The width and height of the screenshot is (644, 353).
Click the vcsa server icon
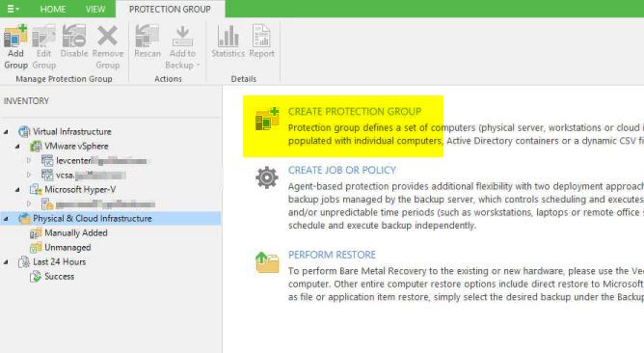point(47,176)
